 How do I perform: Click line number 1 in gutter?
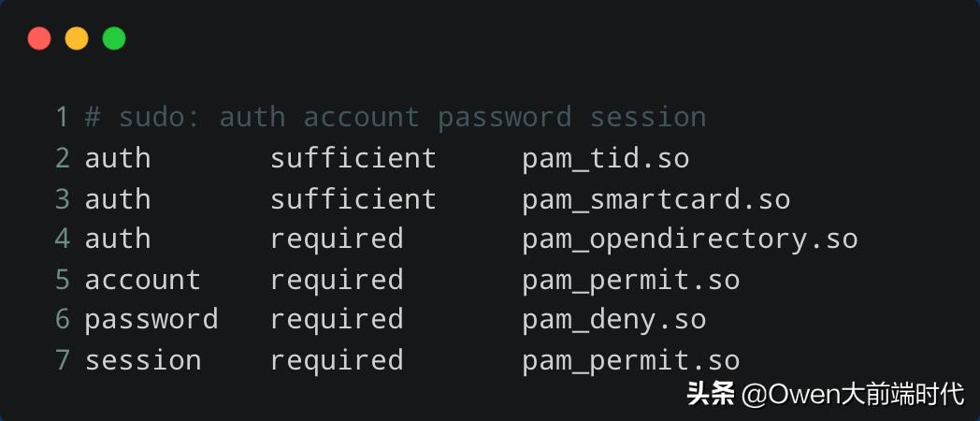(62, 118)
